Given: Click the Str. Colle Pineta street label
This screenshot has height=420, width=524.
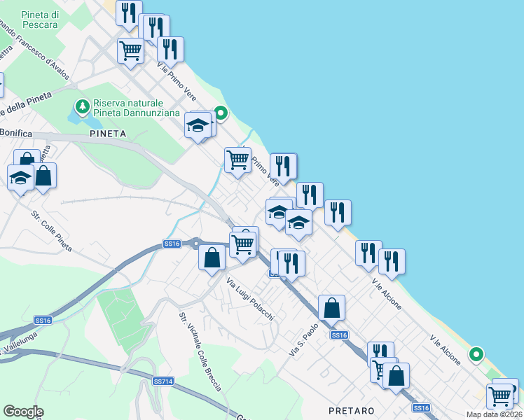Looking at the screenshot, I should tap(51, 231).
